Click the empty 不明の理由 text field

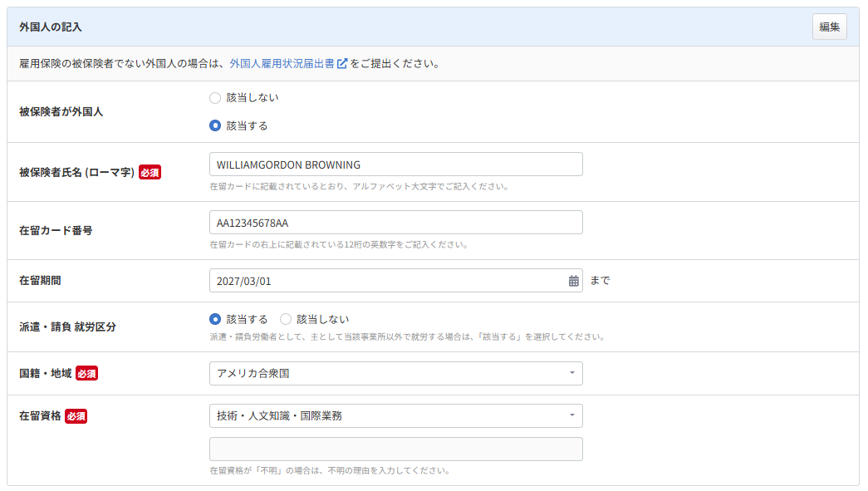coord(395,449)
